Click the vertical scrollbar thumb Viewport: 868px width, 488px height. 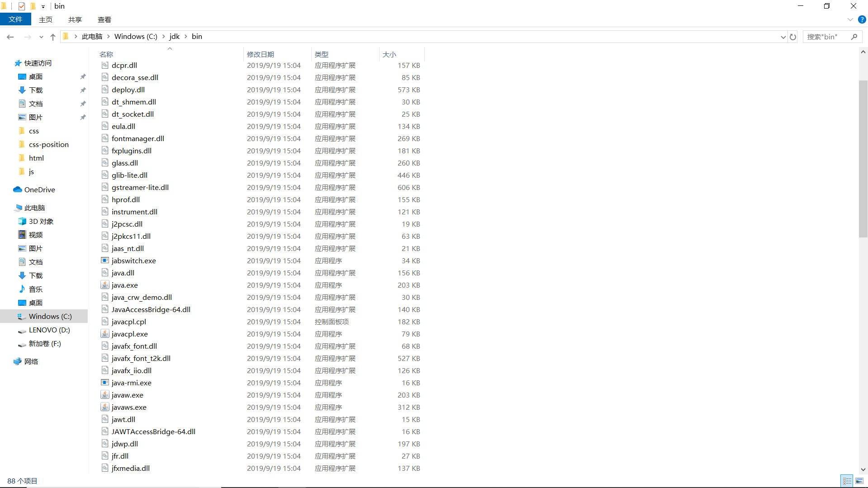pyautogui.click(x=863, y=158)
